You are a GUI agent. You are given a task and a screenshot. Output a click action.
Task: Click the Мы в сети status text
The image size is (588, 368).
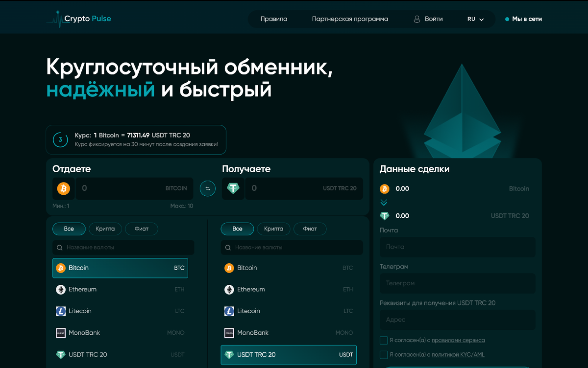tap(527, 19)
